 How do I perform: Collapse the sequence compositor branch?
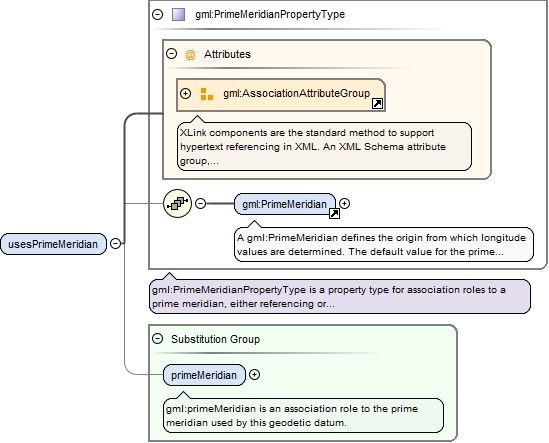pyautogui.click(x=200, y=203)
